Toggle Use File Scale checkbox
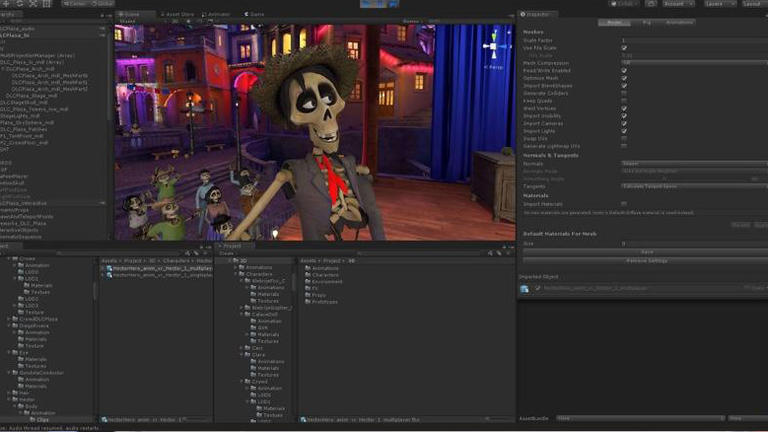Screen dimensions: 768x432 [624, 48]
